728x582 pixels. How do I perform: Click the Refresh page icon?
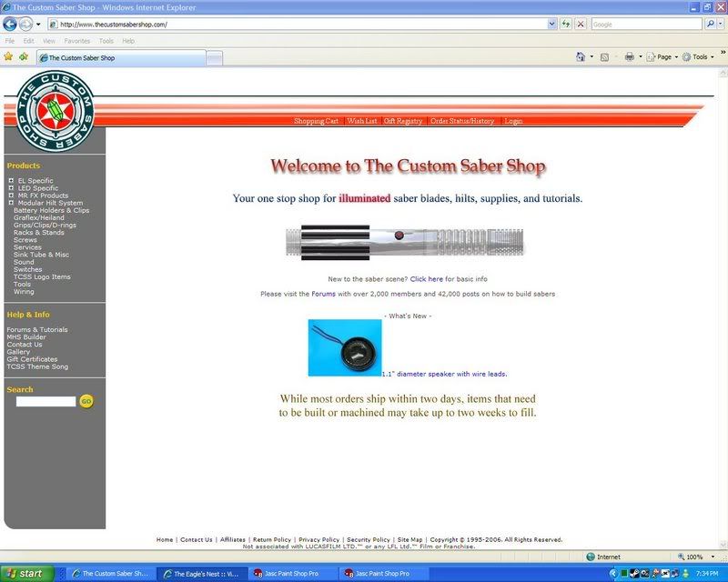(566, 24)
